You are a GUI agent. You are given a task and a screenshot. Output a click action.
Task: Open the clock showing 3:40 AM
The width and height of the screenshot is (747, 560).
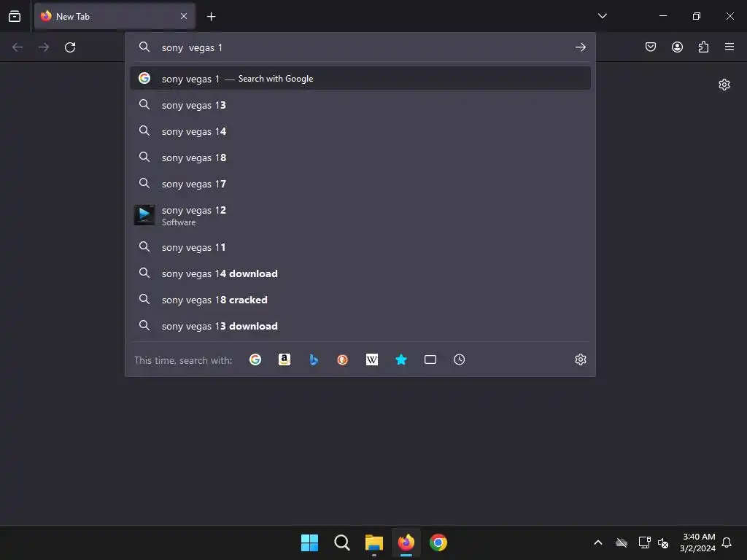tap(698, 542)
